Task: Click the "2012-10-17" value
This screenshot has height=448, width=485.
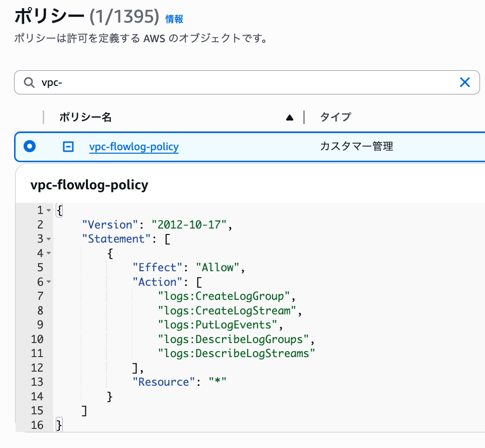Action: [x=189, y=225]
